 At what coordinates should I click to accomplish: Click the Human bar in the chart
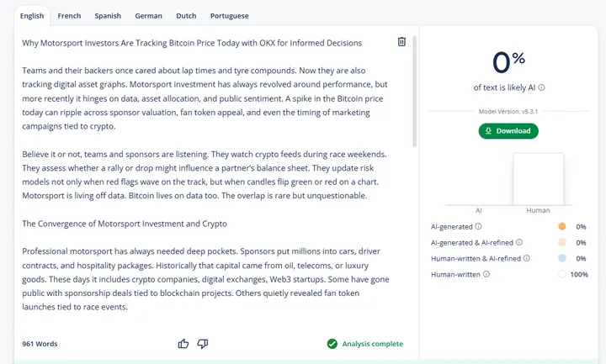click(x=539, y=179)
